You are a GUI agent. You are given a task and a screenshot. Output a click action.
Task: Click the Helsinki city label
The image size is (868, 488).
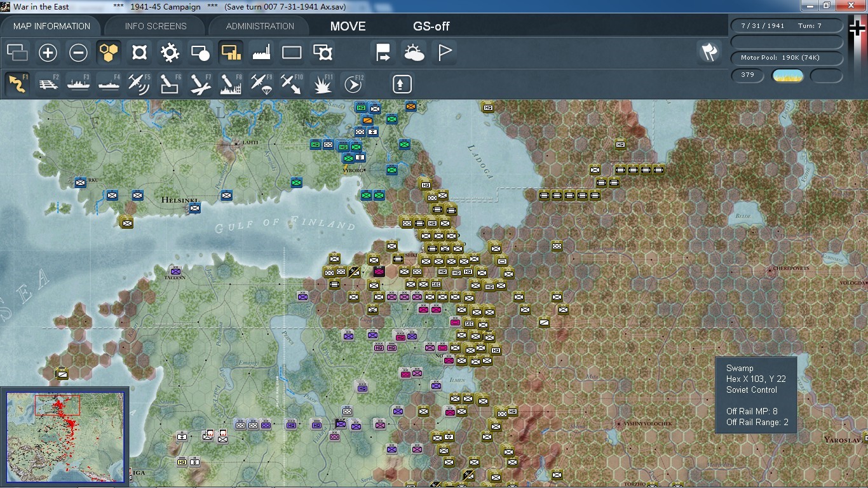180,200
